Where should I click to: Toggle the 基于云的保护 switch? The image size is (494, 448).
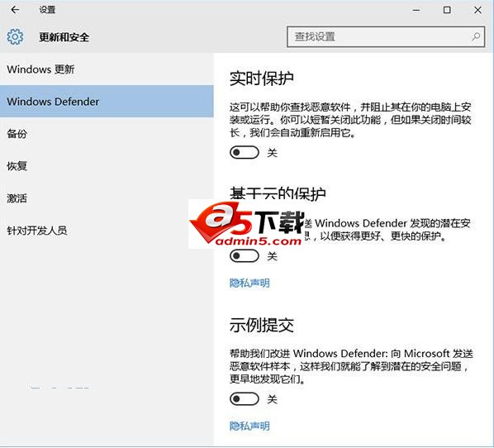pos(245,256)
